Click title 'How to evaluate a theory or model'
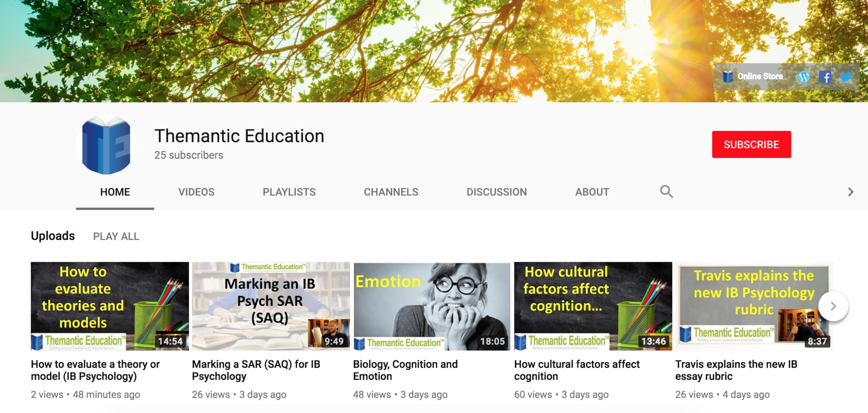Screen dimensions: 868x413 click(x=95, y=370)
